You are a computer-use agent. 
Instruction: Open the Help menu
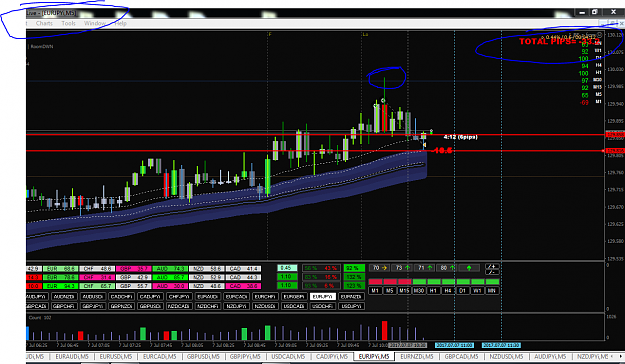point(120,24)
